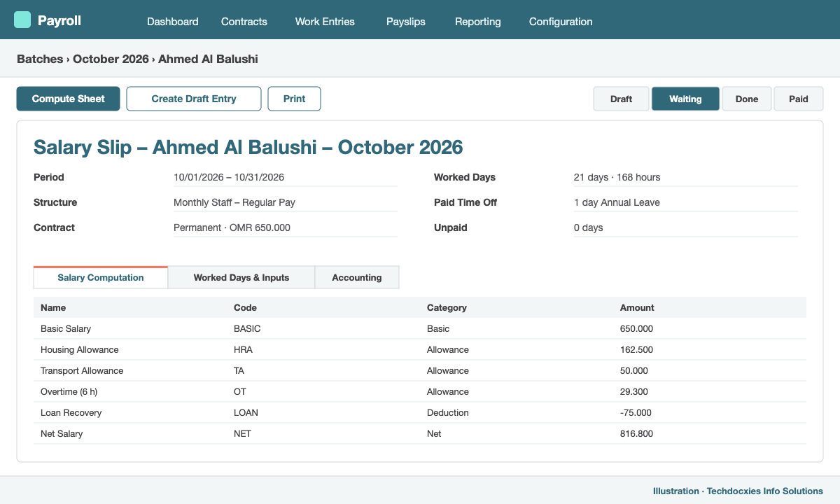Click the Name column header
The height and width of the screenshot is (504, 840).
pyautogui.click(x=53, y=307)
